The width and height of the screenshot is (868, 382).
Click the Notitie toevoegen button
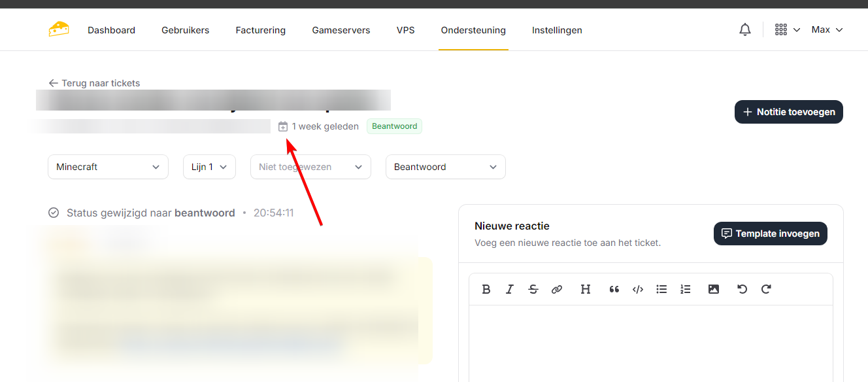pyautogui.click(x=788, y=112)
